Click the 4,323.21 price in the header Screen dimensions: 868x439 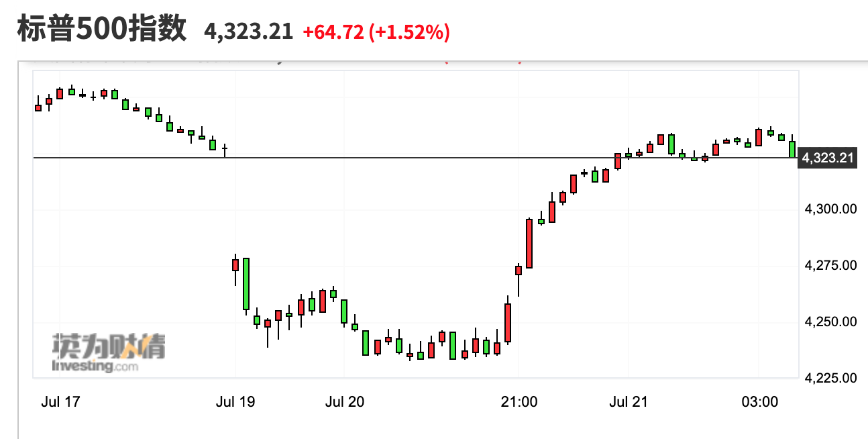point(248,32)
